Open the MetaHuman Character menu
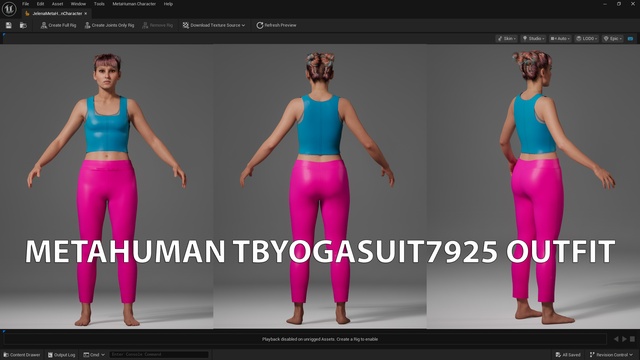Screen dimensions: 640x360 134,4
